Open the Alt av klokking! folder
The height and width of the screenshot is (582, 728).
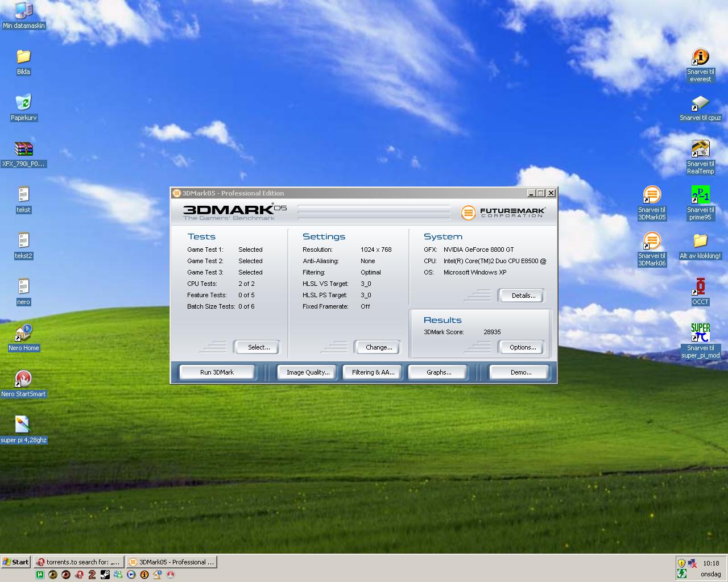(700, 246)
